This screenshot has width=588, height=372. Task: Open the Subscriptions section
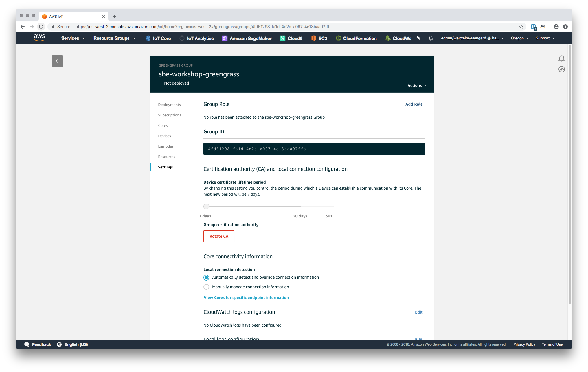click(x=170, y=115)
